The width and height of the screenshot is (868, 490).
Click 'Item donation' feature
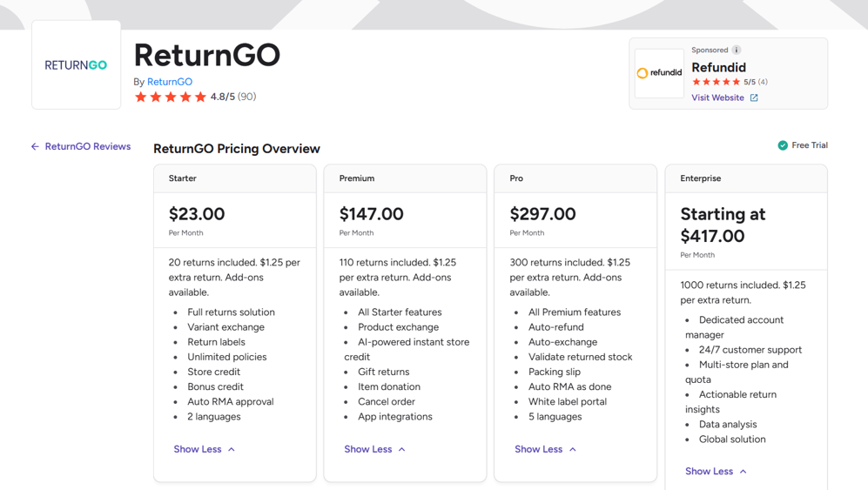[x=388, y=387]
